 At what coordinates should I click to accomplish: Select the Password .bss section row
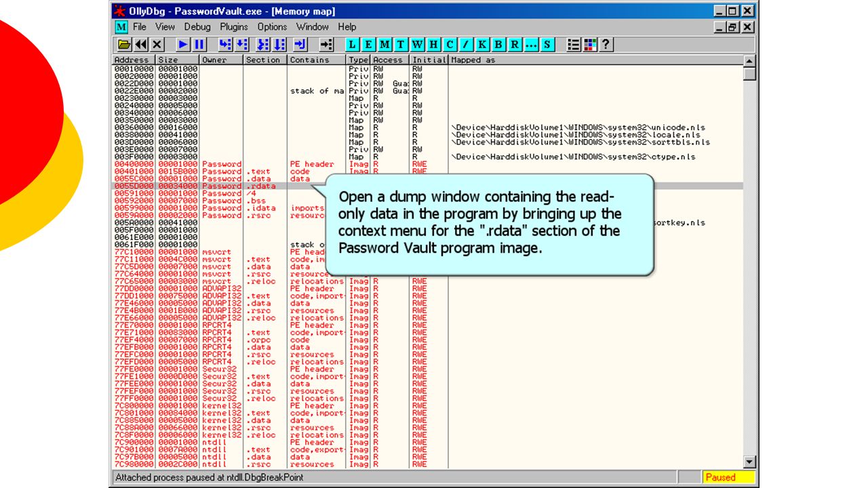427,201
